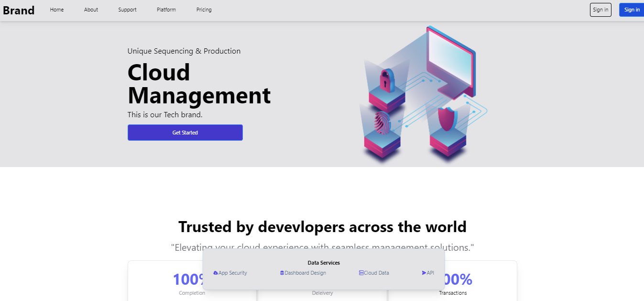The height and width of the screenshot is (301, 644).
Task: Click the database icon beside Dashboard Design
Action: point(282,273)
